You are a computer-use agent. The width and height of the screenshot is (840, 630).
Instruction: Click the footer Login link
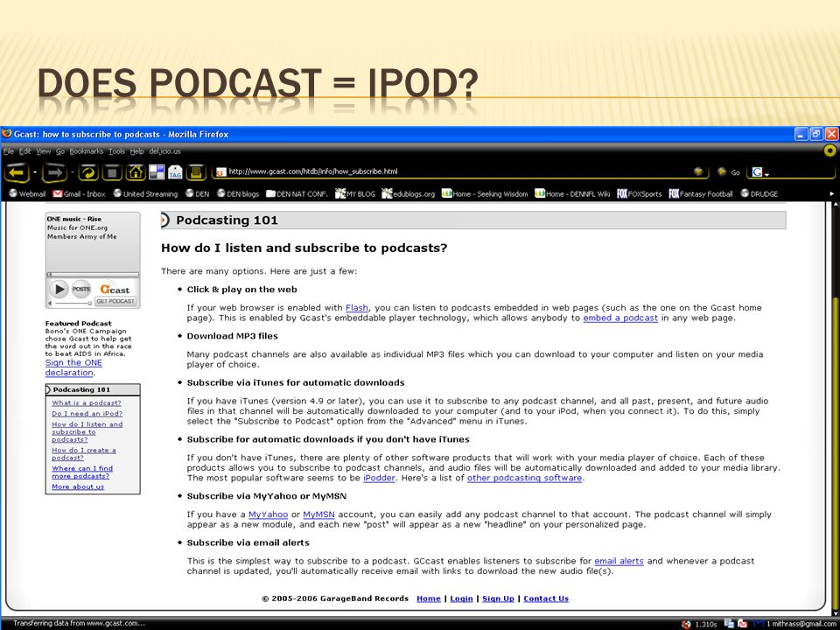[461, 598]
